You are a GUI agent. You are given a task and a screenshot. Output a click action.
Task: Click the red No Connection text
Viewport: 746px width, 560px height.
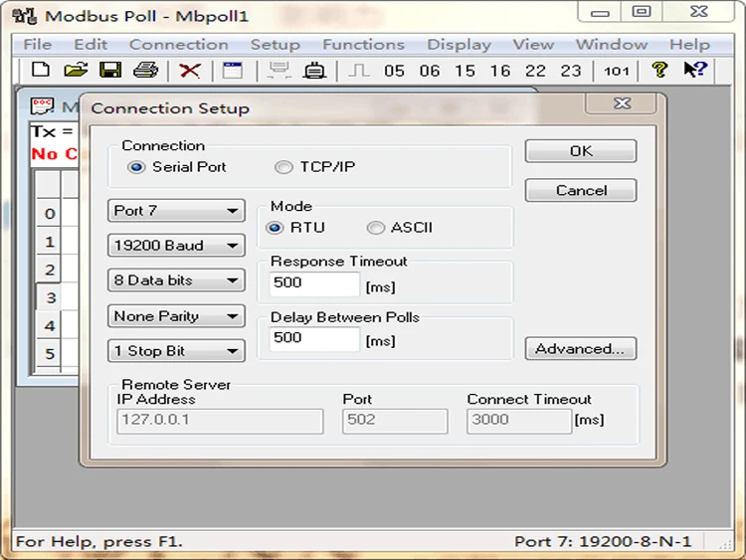(55, 154)
